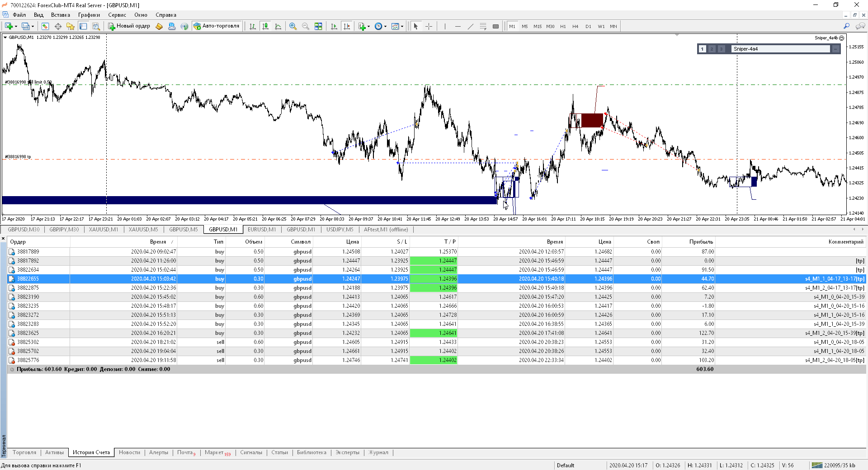
Task: Toggle the Авто-торговля button
Action: pos(216,26)
